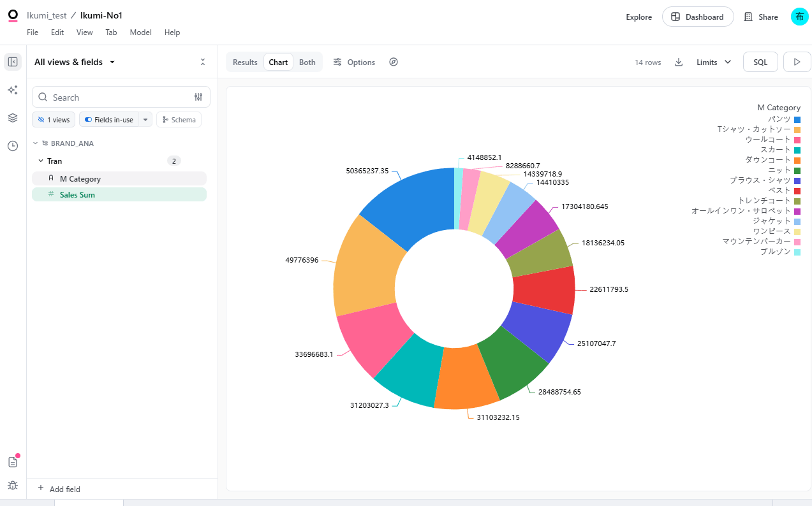The width and height of the screenshot is (812, 506).
Task: Switch to the Both tab
Action: tap(307, 62)
